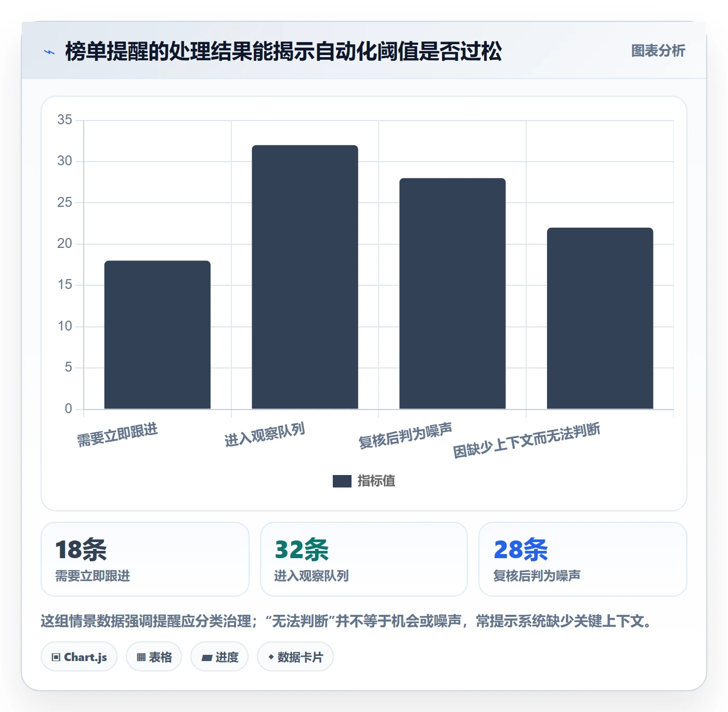Select the 表格 tag chip
The height and width of the screenshot is (712, 728).
pos(154,657)
